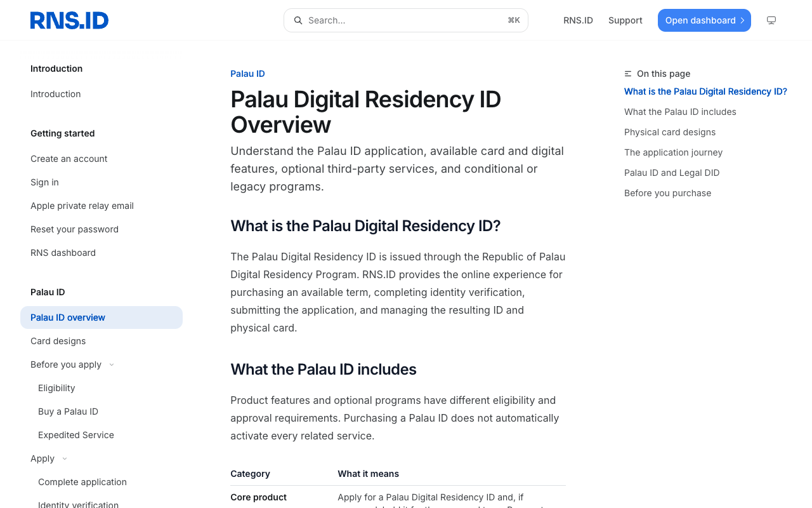The height and width of the screenshot is (508, 812).
Task: Jump to 'Palau ID and Legal DID'
Action: point(672,173)
